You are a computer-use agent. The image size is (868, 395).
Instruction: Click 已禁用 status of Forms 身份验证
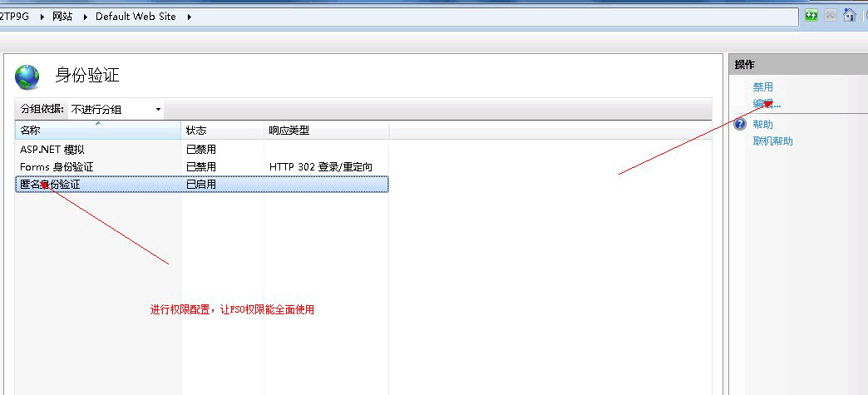tap(201, 167)
